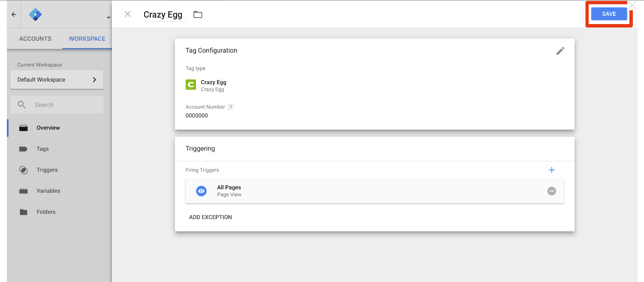Click the Google Tag Manager logo icon
This screenshot has height=282, width=644.
[x=35, y=15]
